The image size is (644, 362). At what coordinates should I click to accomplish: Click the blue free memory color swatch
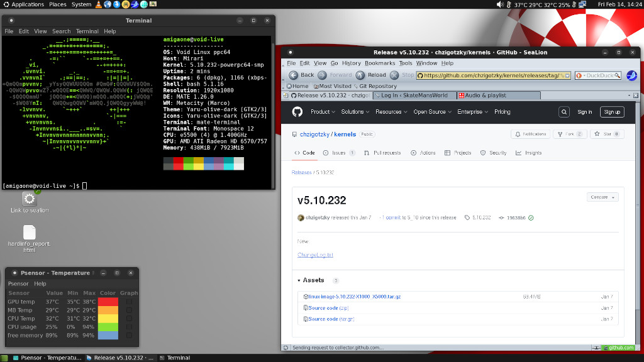click(108, 336)
